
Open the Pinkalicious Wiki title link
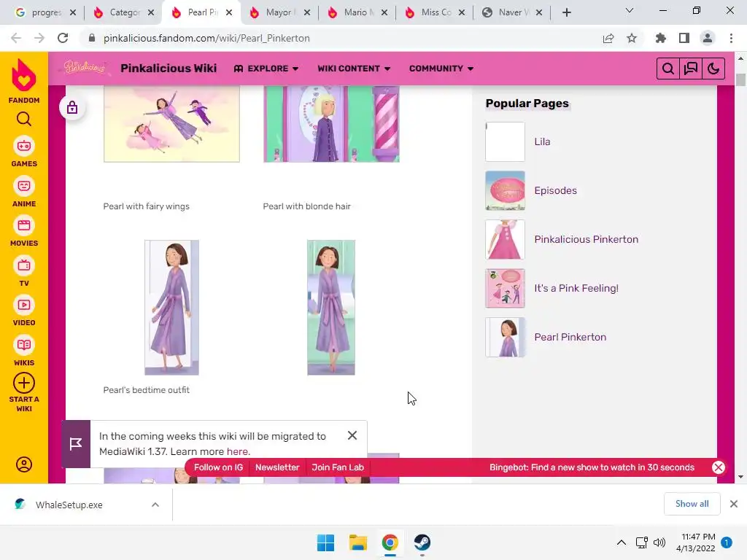click(169, 68)
